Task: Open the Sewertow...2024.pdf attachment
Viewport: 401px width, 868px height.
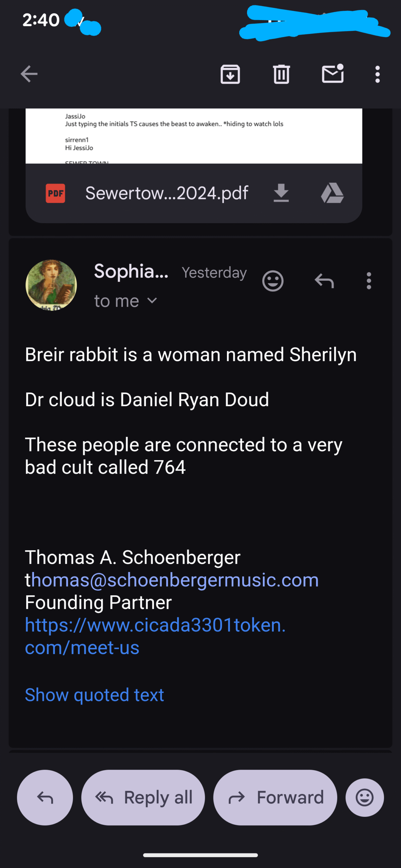Action: 166,193
